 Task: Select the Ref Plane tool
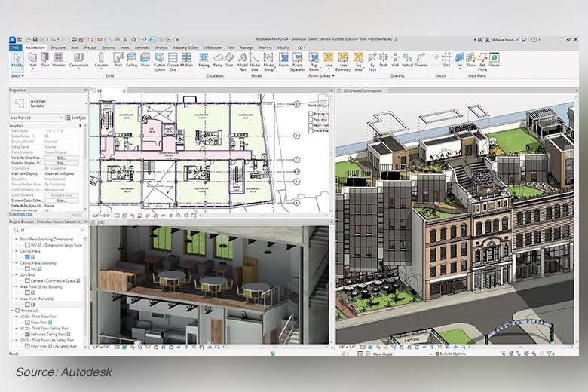(x=482, y=62)
